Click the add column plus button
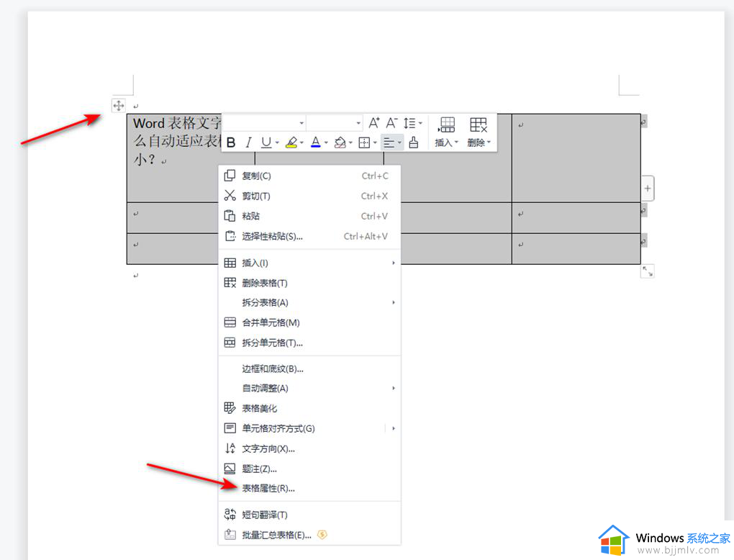 [x=648, y=189]
